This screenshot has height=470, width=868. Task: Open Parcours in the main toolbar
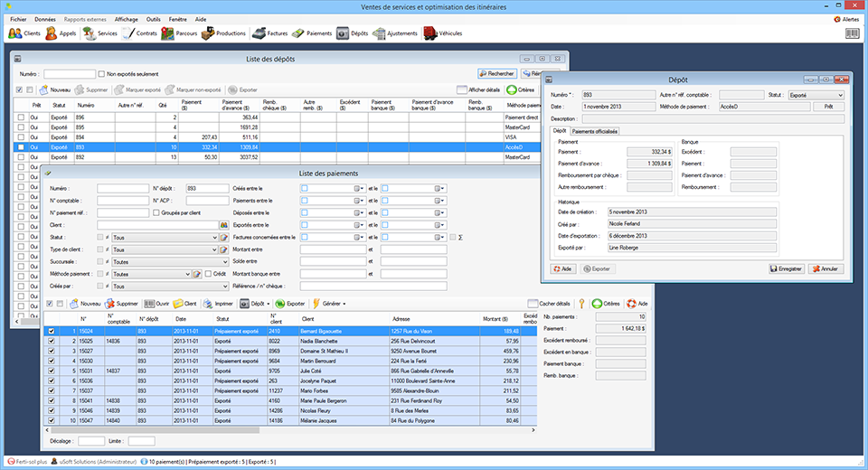tap(179, 33)
